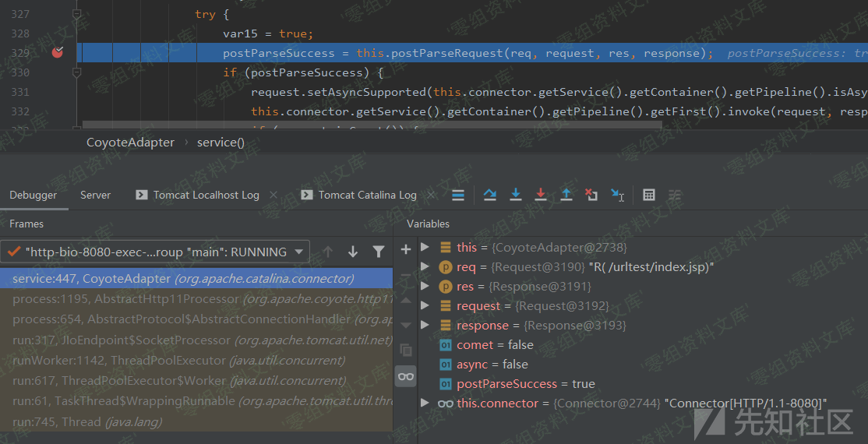Image resolution: width=868 pixels, height=444 pixels.
Task: Click the Step Into icon
Action: coord(515,195)
